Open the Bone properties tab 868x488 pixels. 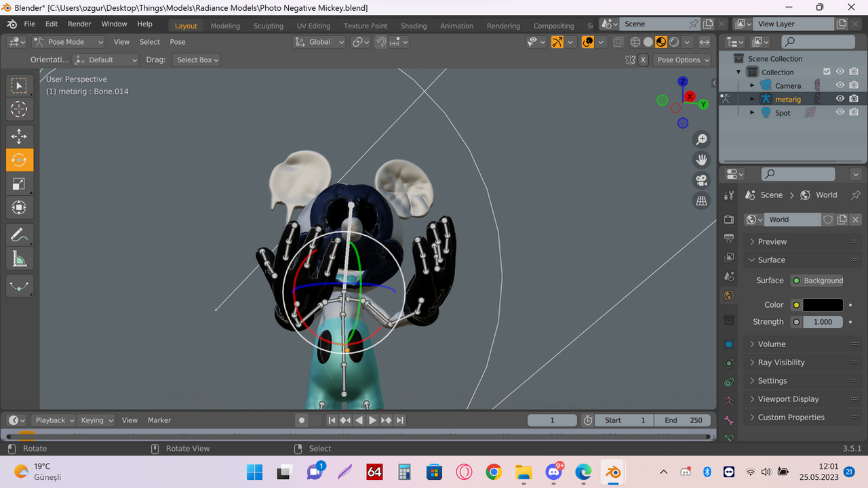tap(729, 420)
